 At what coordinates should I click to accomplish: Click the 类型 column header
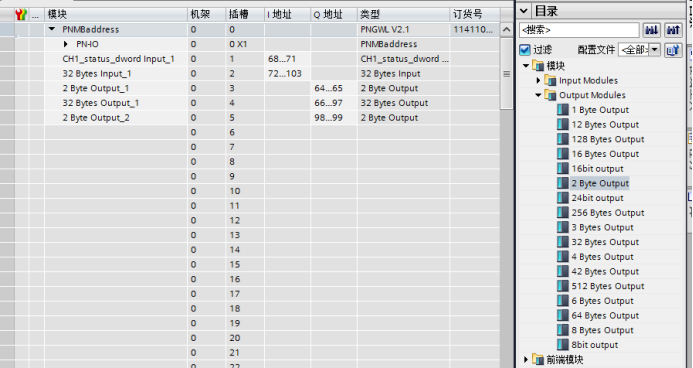[x=403, y=15]
